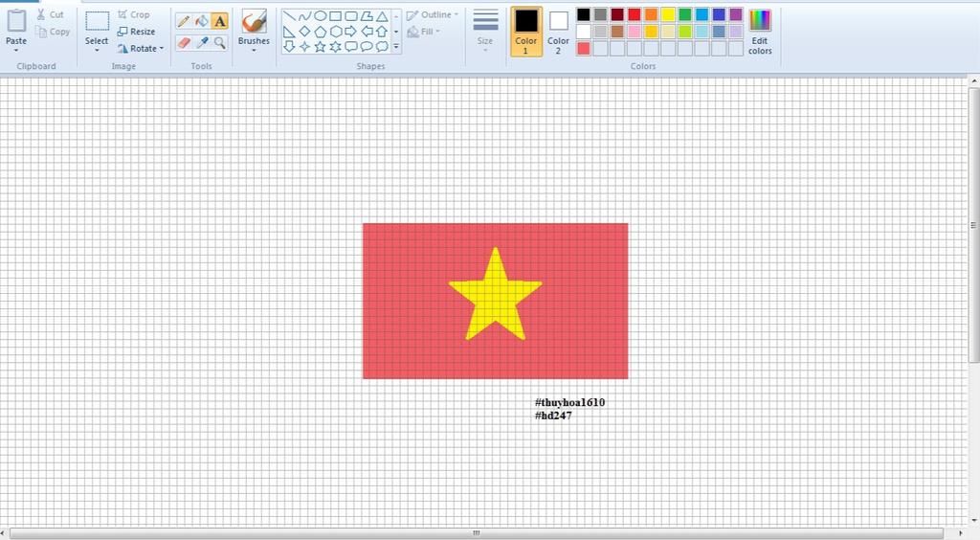Viewport: 980px width, 540px height.
Task: Choose the Five-point star shape
Action: (x=320, y=46)
